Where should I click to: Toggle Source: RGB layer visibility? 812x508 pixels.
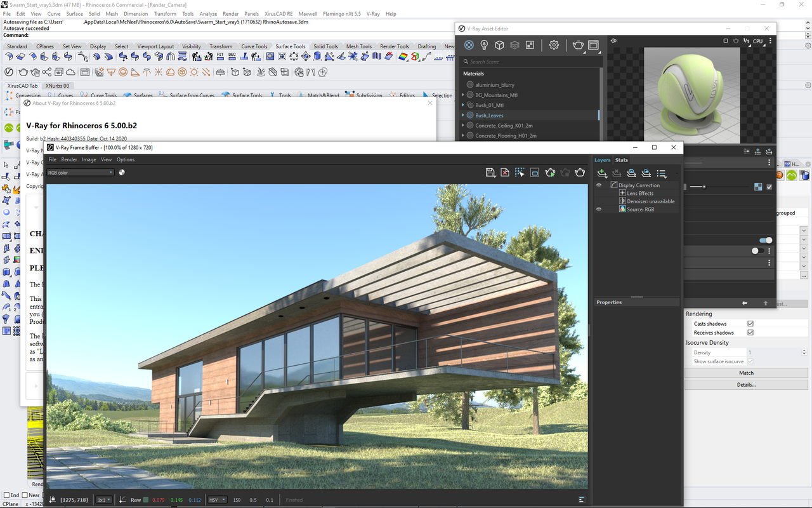599,209
